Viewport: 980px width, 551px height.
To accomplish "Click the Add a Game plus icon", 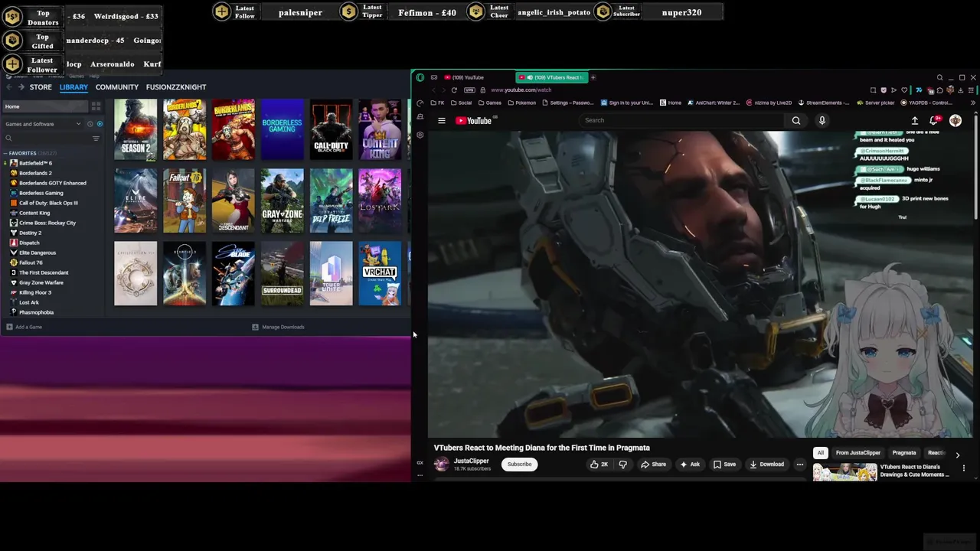I will [9, 327].
